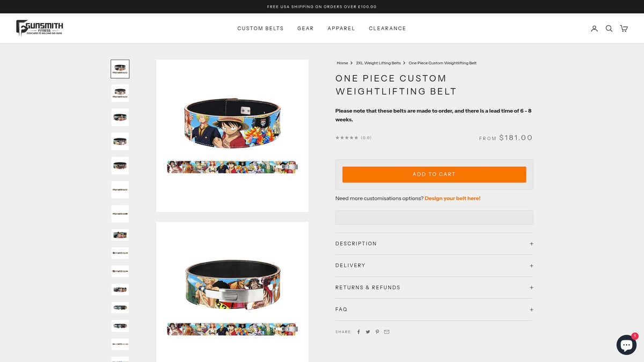Share the product via email
Screen dimensions: 644x362
387,331
